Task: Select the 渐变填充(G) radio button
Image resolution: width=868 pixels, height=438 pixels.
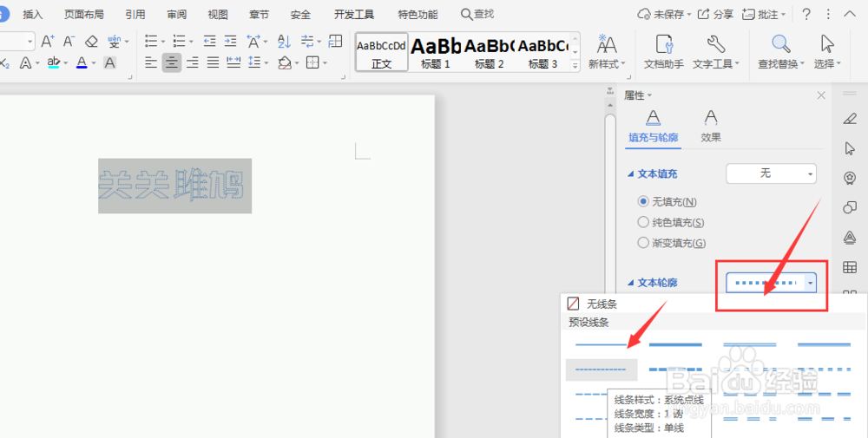Action: click(642, 243)
